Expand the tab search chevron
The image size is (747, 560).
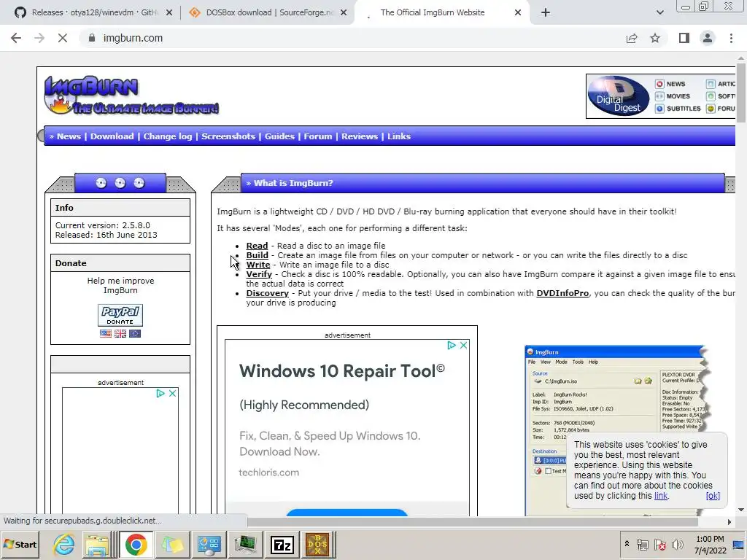pyautogui.click(x=659, y=12)
